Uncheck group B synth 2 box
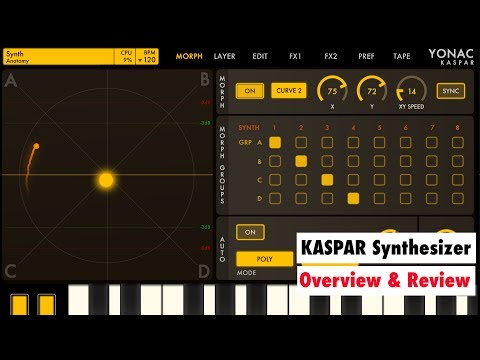This screenshot has height=360, width=480. coord(301,161)
